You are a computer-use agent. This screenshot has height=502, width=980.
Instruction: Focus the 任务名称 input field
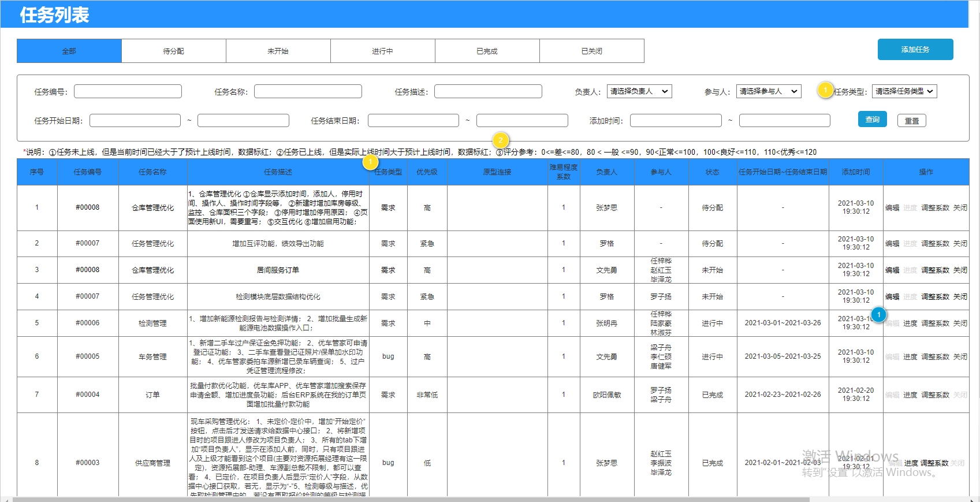tap(308, 91)
